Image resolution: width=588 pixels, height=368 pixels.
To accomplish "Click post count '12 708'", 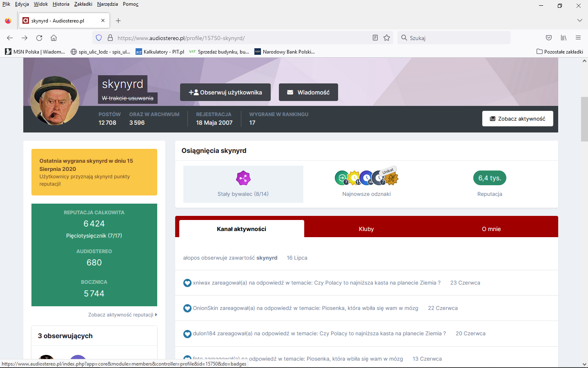I will coord(107,123).
